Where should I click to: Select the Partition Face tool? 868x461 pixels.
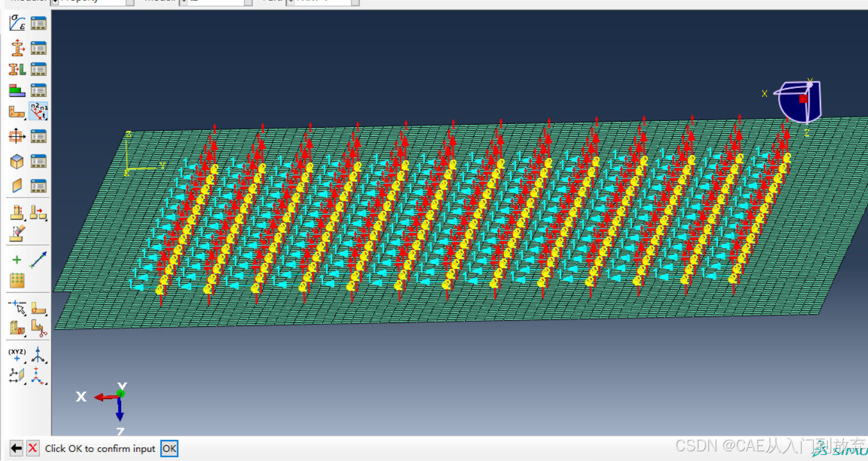(x=39, y=307)
